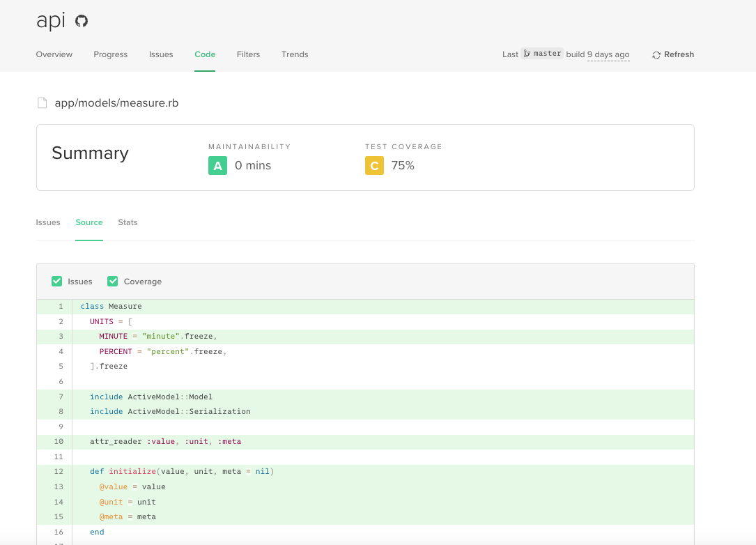Click the MAINTAINABILITY label
756x545 pixels.
[249, 146]
